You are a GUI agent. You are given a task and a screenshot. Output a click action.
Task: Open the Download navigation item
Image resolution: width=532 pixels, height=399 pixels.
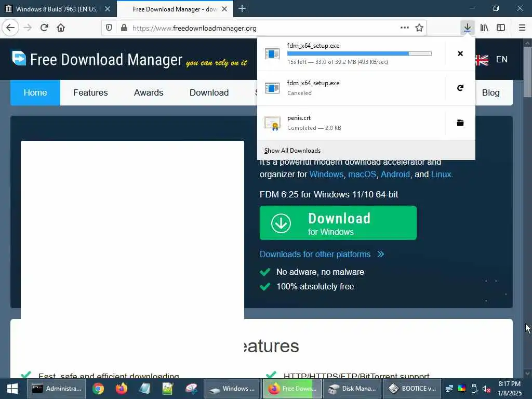coord(209,92)
